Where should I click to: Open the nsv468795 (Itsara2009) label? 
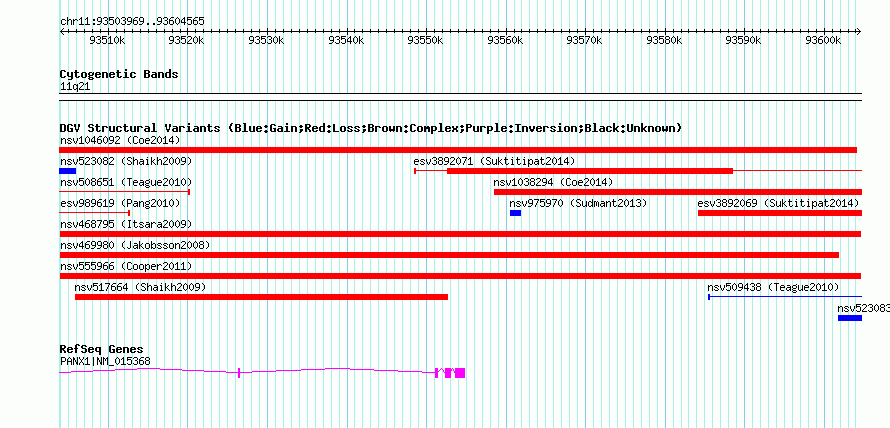point(126,224)
